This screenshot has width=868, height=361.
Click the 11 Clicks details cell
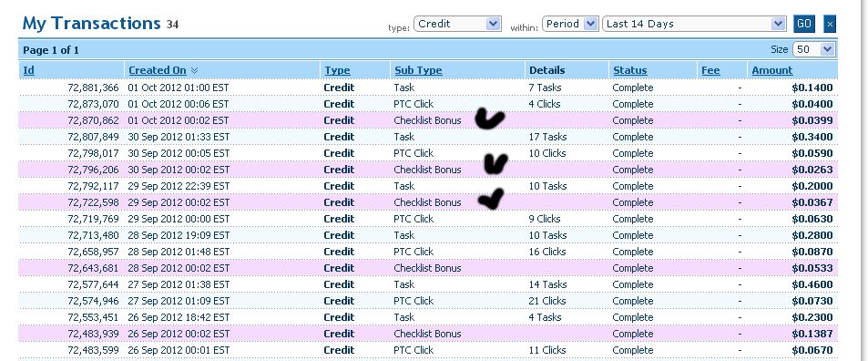tap(546, 350)
